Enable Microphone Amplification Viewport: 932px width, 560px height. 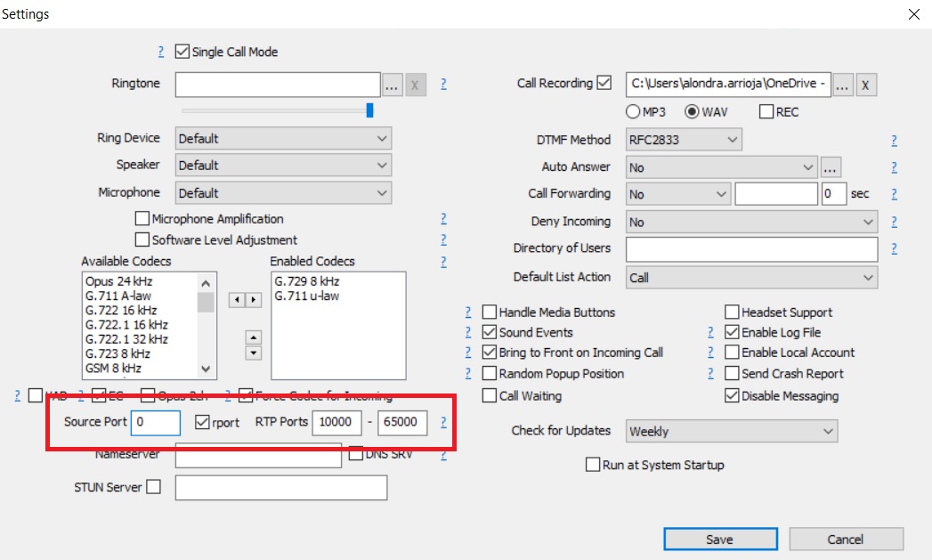pyautogui.click(x=142, y=219)
